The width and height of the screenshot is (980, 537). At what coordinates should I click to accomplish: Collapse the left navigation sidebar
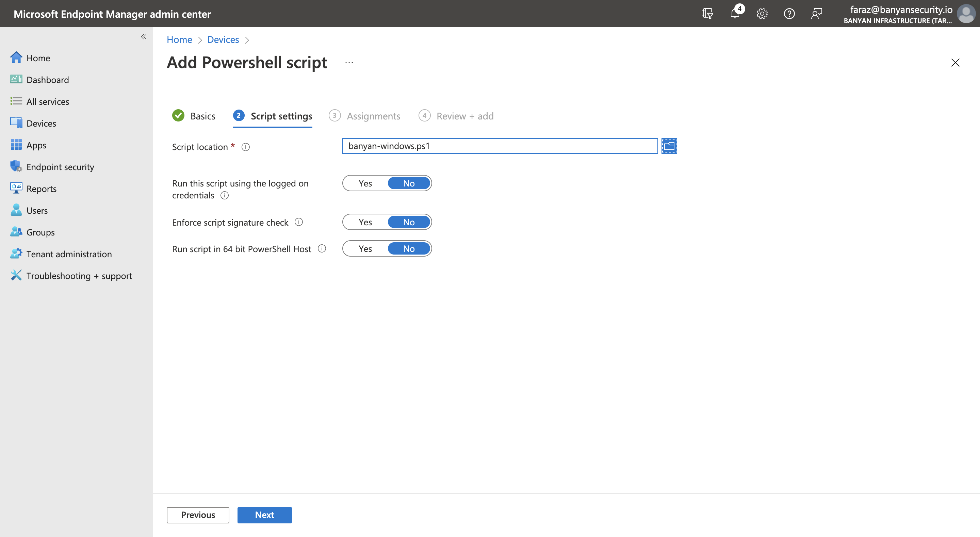(x=143, y=37)
